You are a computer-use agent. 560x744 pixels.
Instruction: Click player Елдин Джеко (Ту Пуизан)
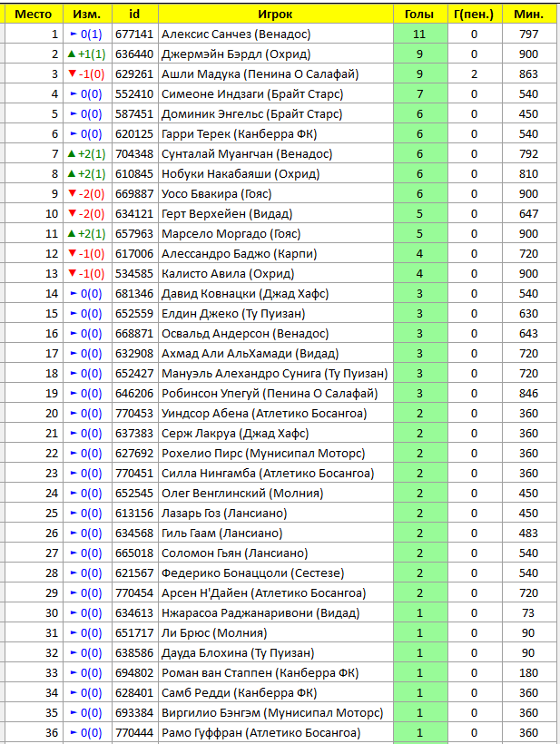click(x=233, y=313)
